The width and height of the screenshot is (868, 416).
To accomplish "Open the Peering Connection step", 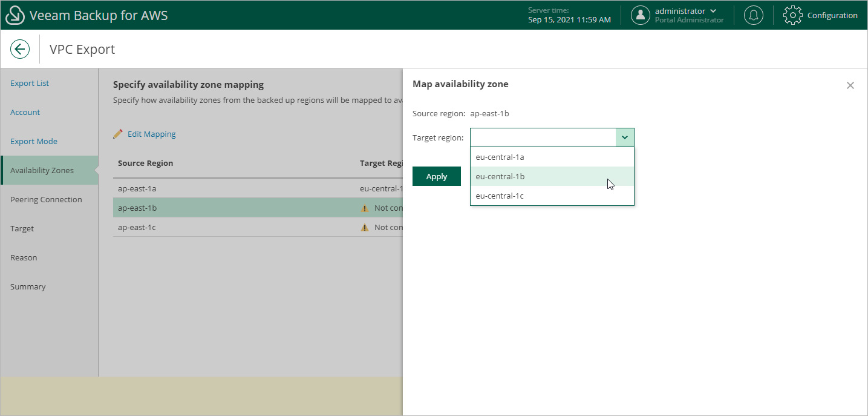I will 46,200.
